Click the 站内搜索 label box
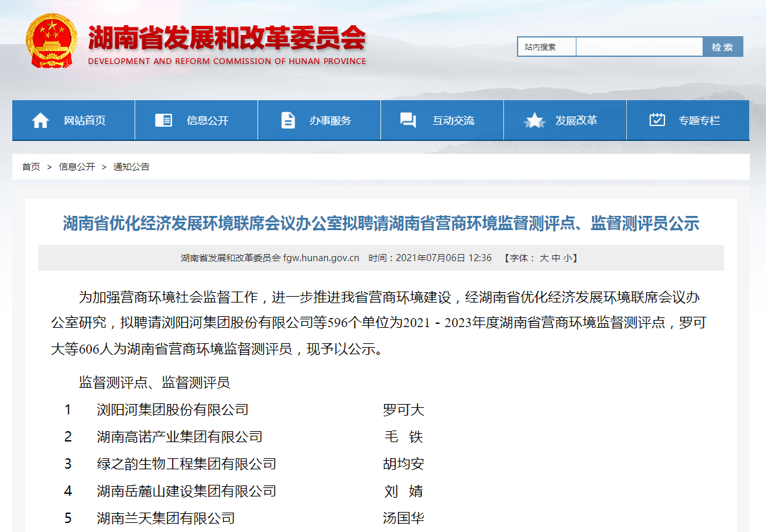 [547, 47]
